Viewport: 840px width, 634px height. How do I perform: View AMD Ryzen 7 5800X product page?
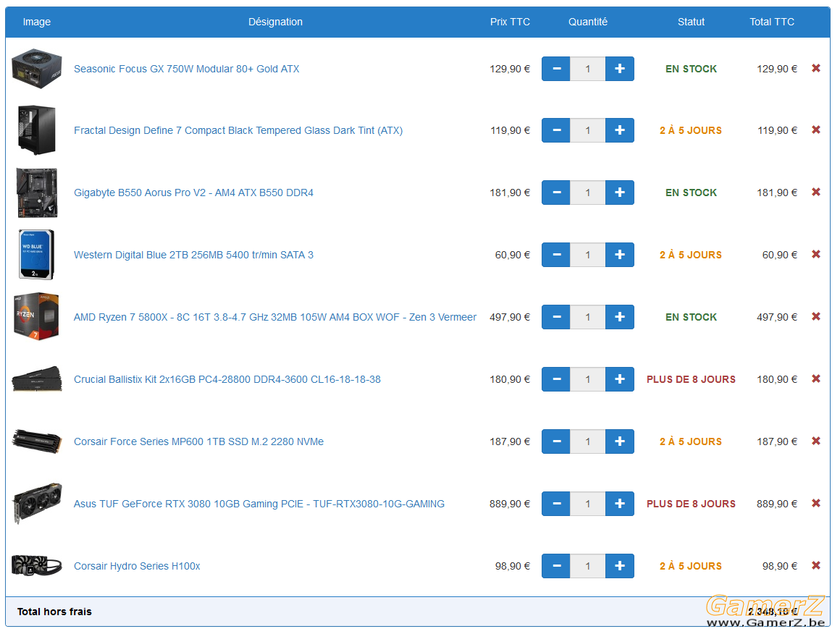tap(275, 317)
